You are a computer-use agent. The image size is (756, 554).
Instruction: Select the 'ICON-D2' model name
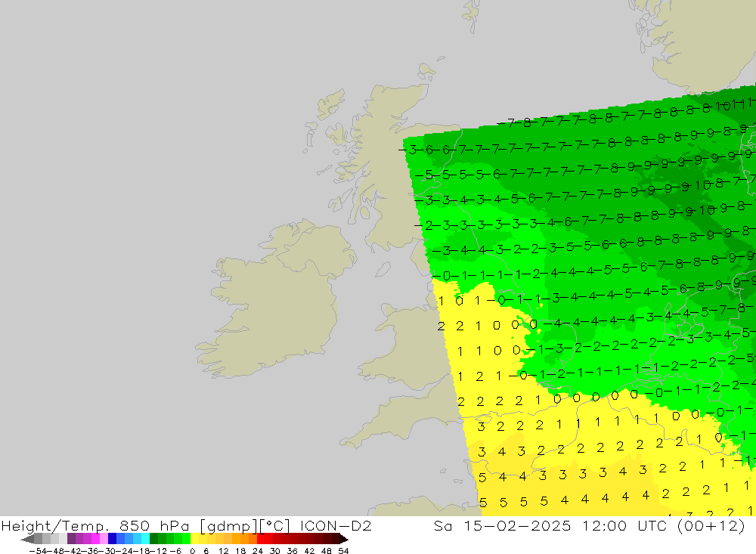(x=336, y=525)
